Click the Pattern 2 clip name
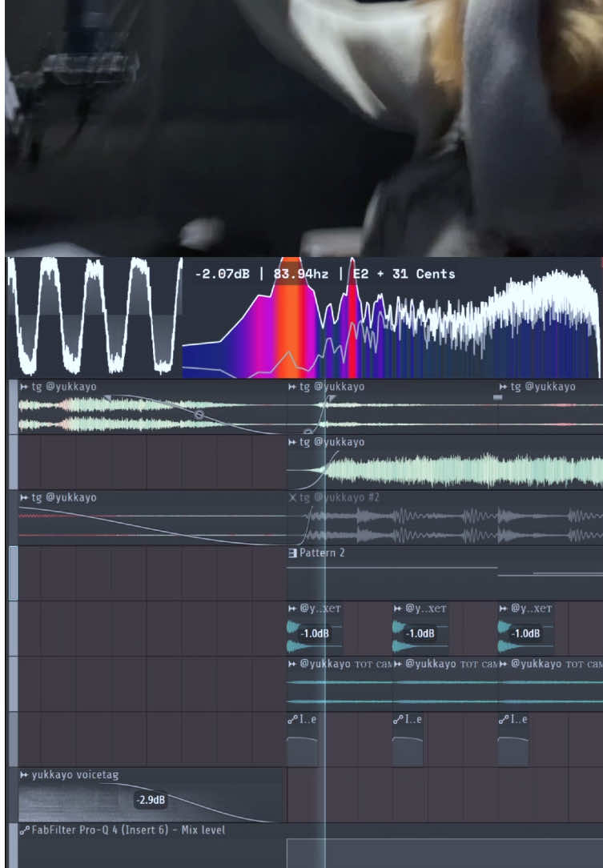The width and height of the screenshot is (603, 868). [x=322, y=553]
